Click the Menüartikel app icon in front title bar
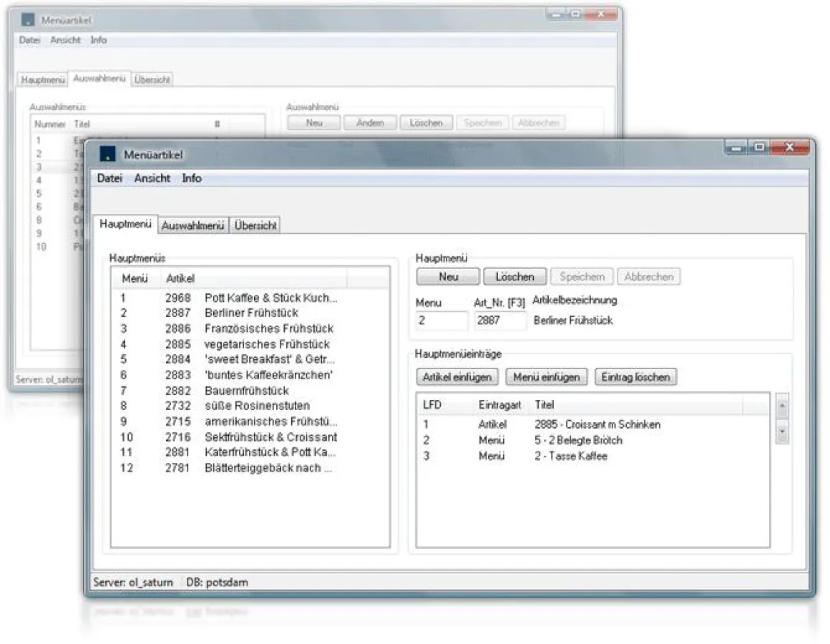The image size is (830, 644). [107, 154]
